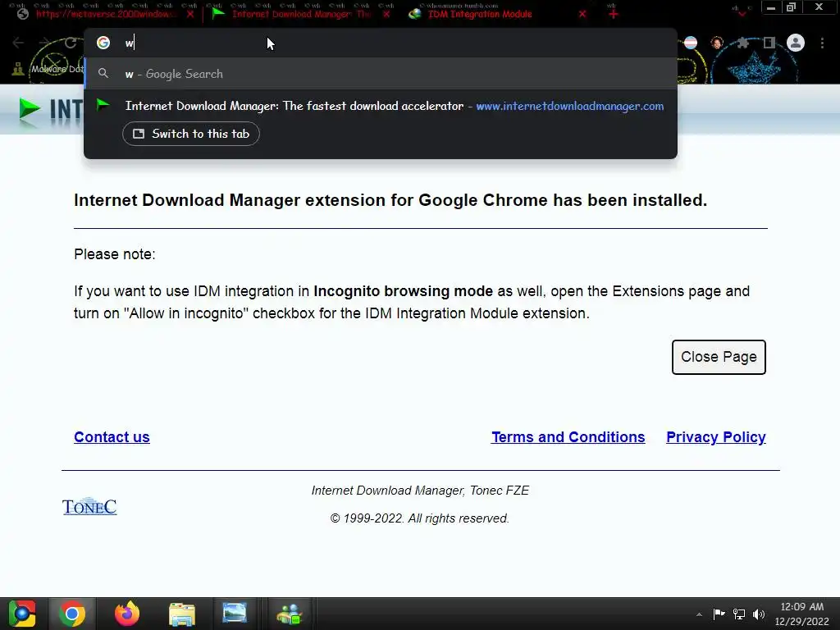Click the '© 1999-2022. All rights reserved.' text
Viewport: 840px width, 630px height.
pos(419,518)
